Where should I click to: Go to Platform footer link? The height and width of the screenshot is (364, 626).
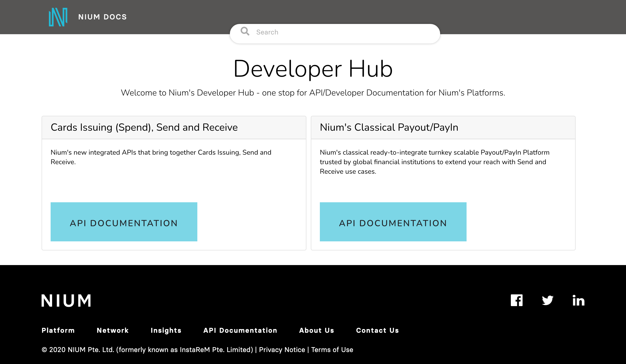tap(58, 330)
